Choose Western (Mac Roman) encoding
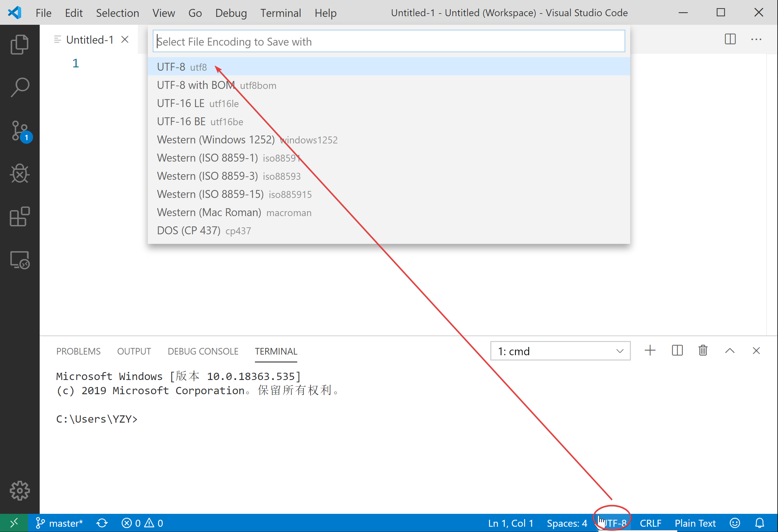The image size is (778, 532). click(x=389, y=212)
